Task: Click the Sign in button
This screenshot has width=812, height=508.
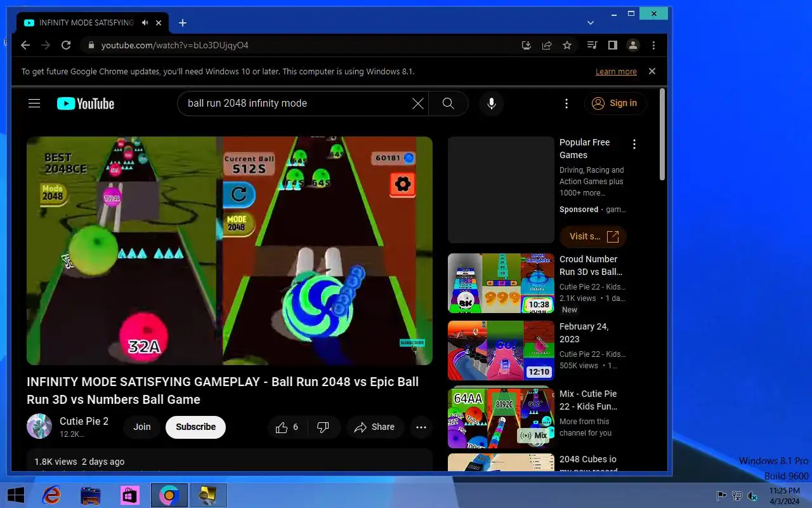Action: pyautogui.click(x=615, y=104)
